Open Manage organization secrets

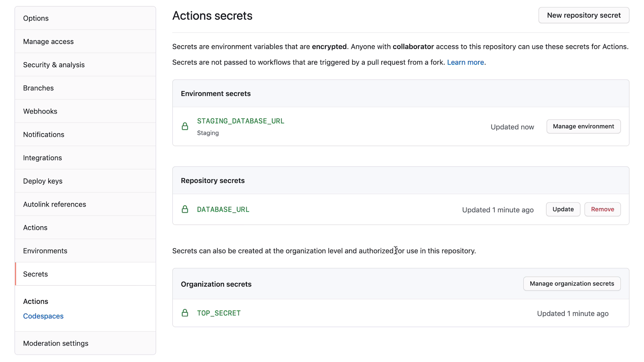click(572, 283)
